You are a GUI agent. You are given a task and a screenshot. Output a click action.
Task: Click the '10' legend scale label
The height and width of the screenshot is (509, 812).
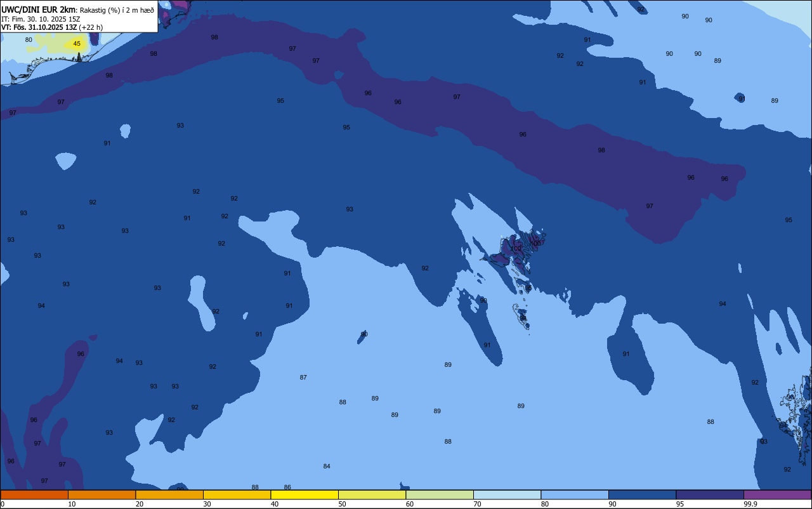pyautogui.click(x=72, y=504)
